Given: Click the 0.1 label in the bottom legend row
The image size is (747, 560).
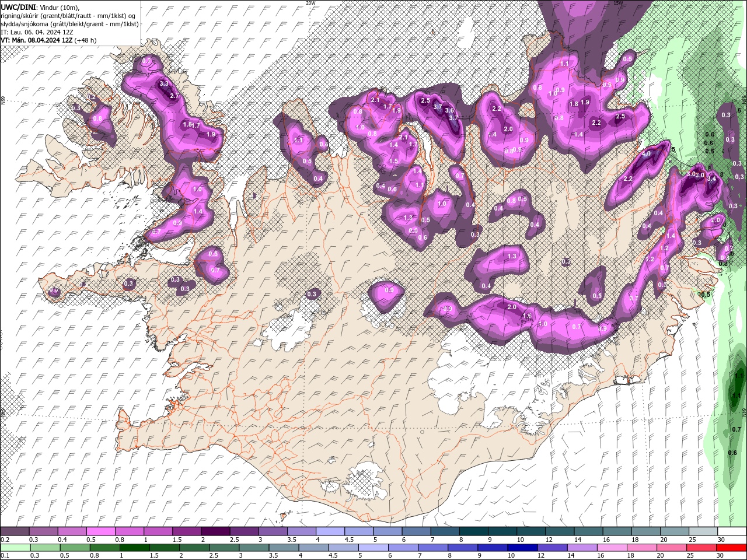Looking at the screenshot, I should tap(6, 556).
